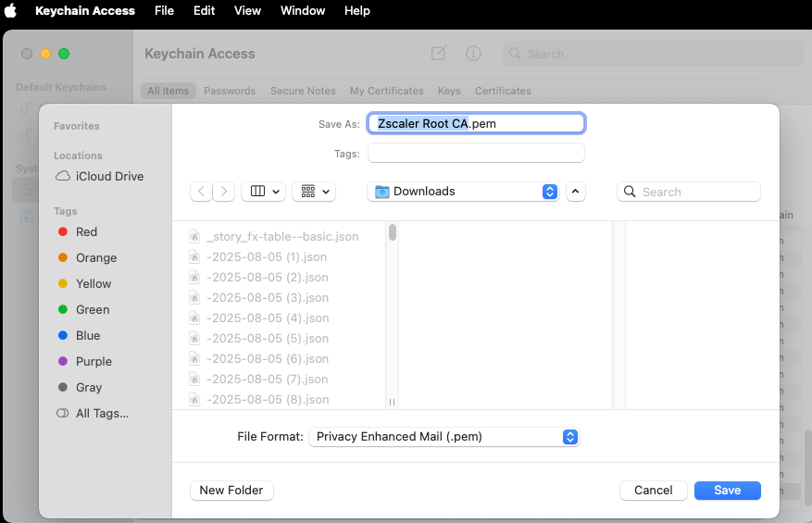
Task: Open the Downloads location popup
Action: pos(464,192)
